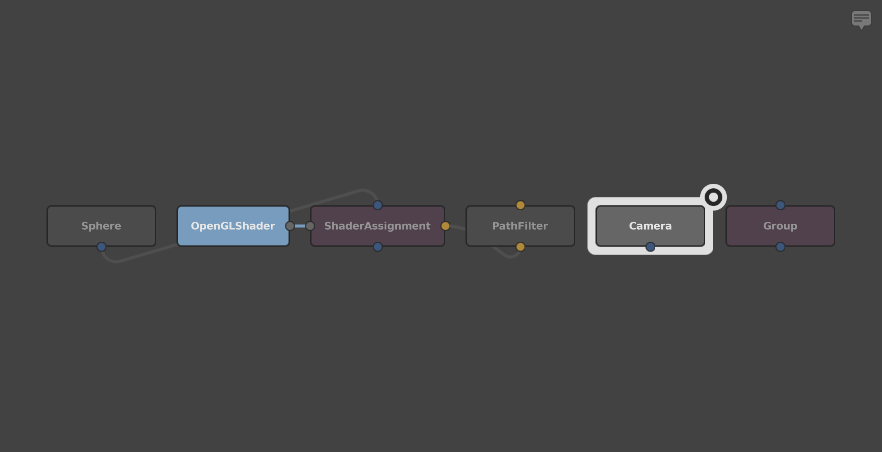The width and height of the screenshot is (882, 452).
Task: Select the ShaderAssignment node
Action: (x=377, y=226)
